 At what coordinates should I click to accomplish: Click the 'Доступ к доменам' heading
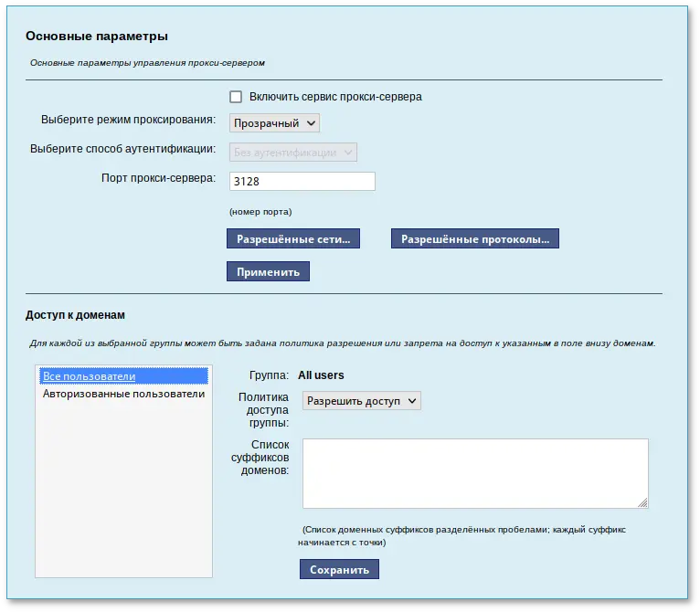[x=75, y=315]
